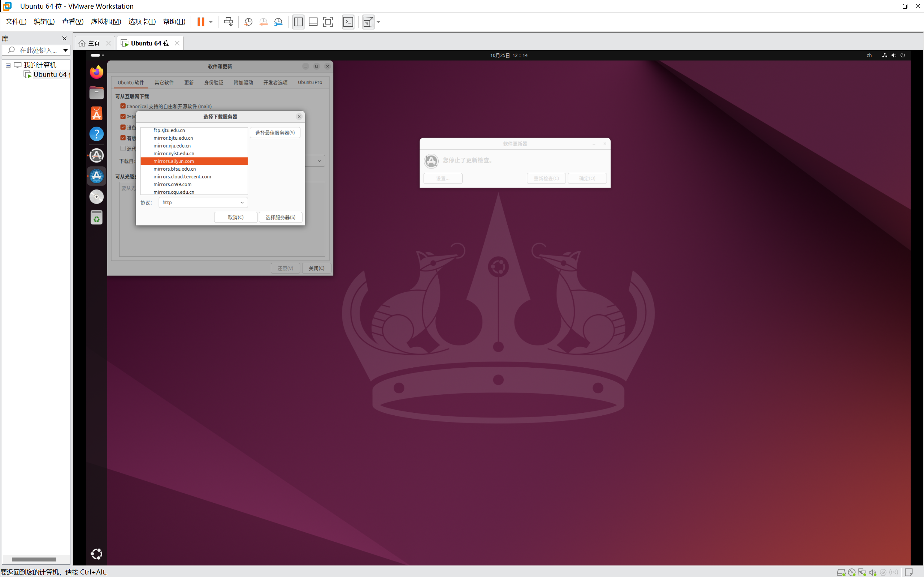Take a snapshot with the clock snapshot icon
The image size is (924, 577).
point(248,22)
